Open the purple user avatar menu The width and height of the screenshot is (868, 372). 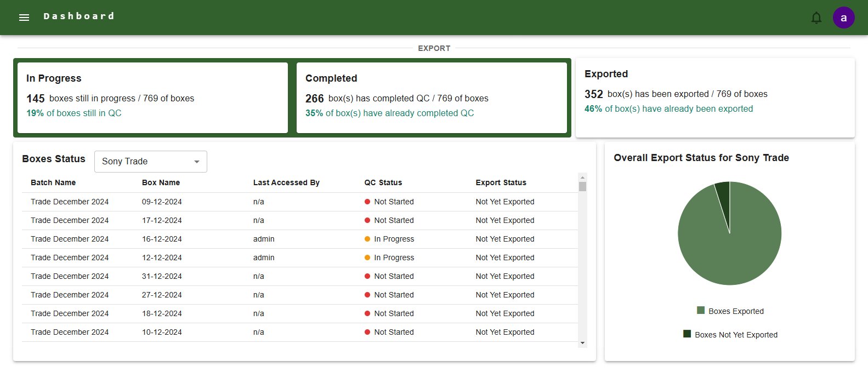pos(843,18)
